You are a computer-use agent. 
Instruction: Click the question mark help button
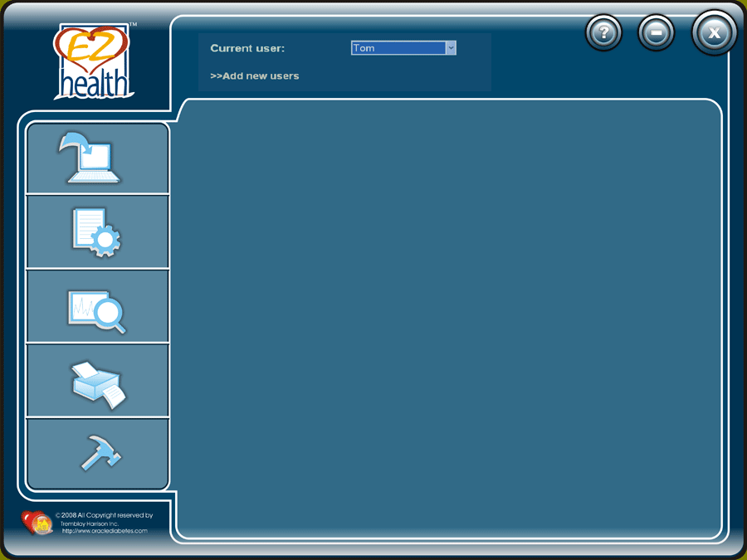[604, 33]
